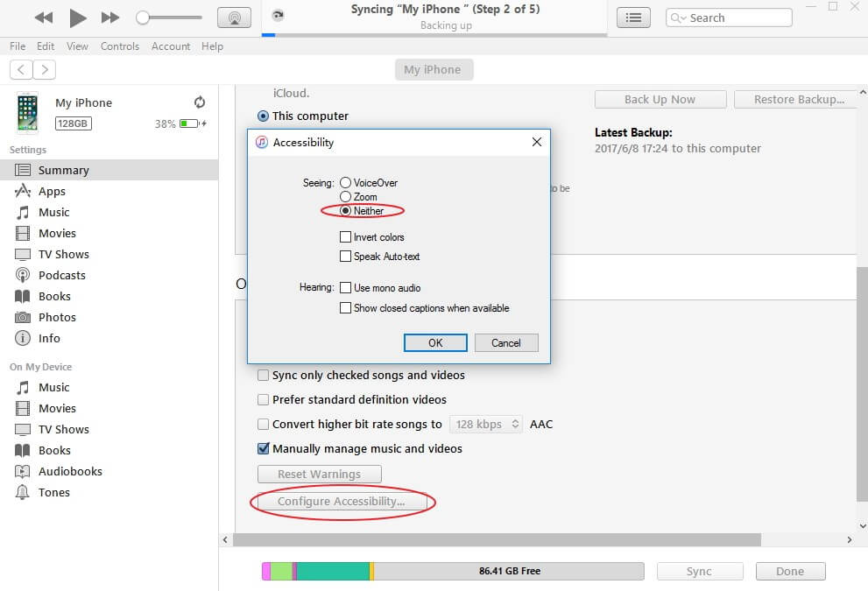Select the Zoom radio button
This screenshot has width=868, height=591.
[x=345, y=196]
